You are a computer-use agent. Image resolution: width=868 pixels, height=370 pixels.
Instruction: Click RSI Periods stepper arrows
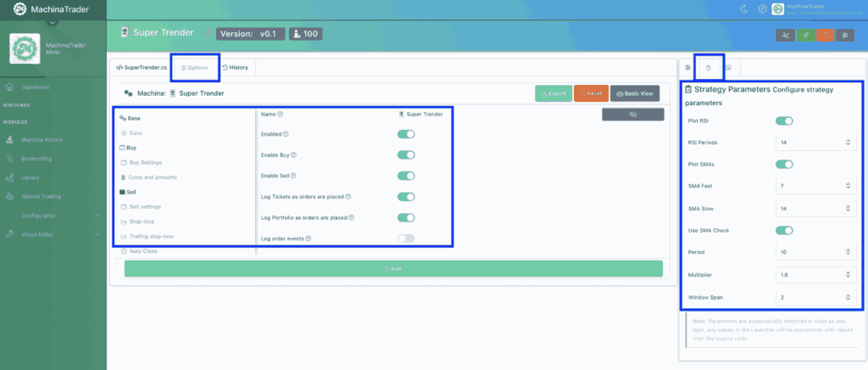pos(848,143)
